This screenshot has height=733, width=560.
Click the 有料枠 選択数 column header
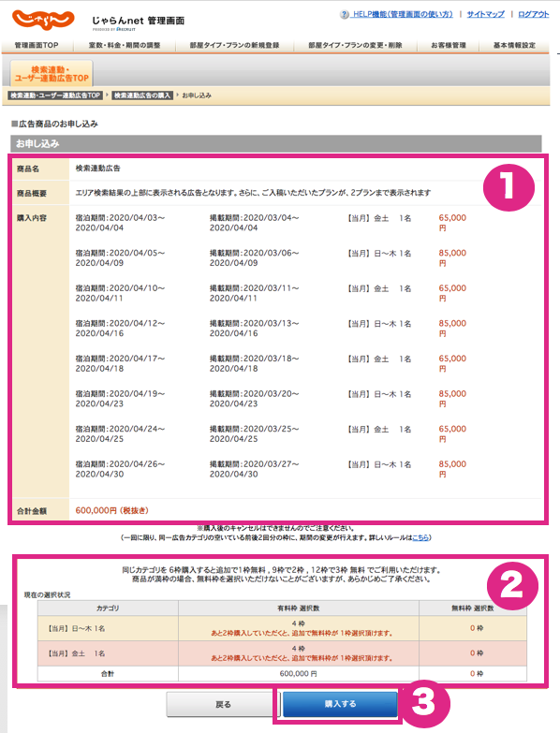pyautogui.click(x=298, y=608)
